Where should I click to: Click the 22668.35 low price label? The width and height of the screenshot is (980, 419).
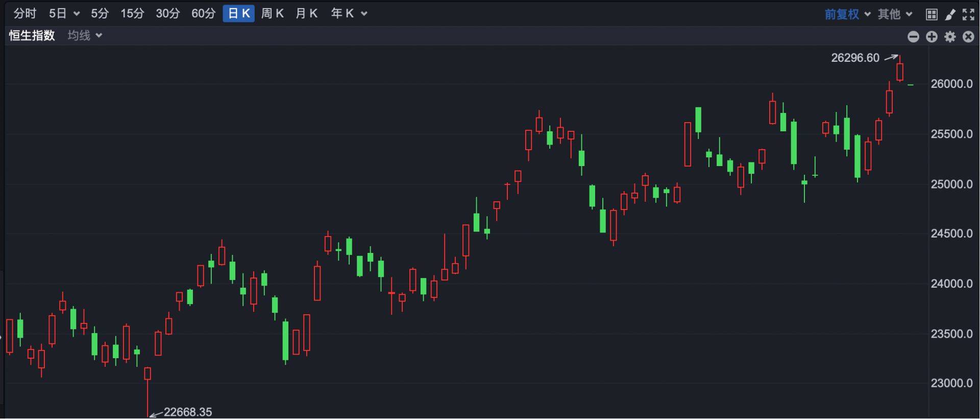[187, 412]
